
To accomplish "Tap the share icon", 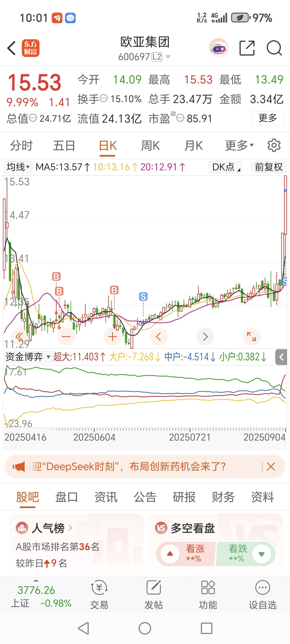I will tap(247, 48).
